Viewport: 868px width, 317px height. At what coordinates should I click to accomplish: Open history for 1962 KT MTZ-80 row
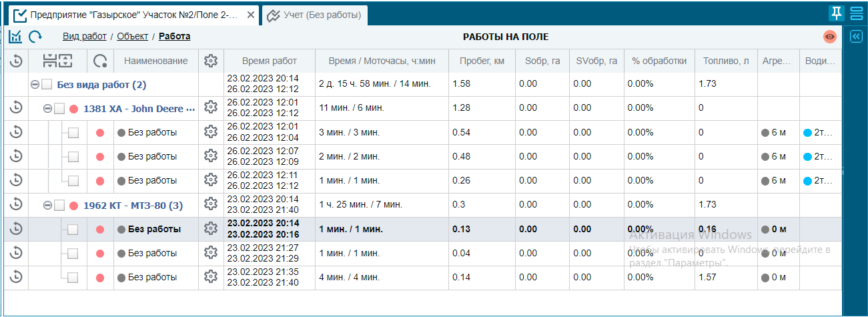click(x=16, y=204)
